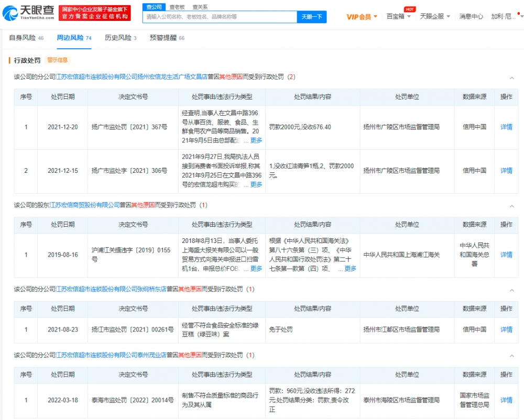Switch to 周边风险 tab
Viewport: 524px width, 420px height.
click(74, 38)
